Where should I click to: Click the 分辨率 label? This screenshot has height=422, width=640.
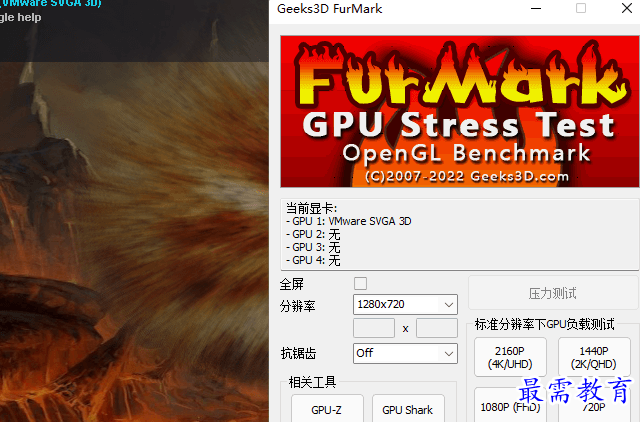(298, 306)
